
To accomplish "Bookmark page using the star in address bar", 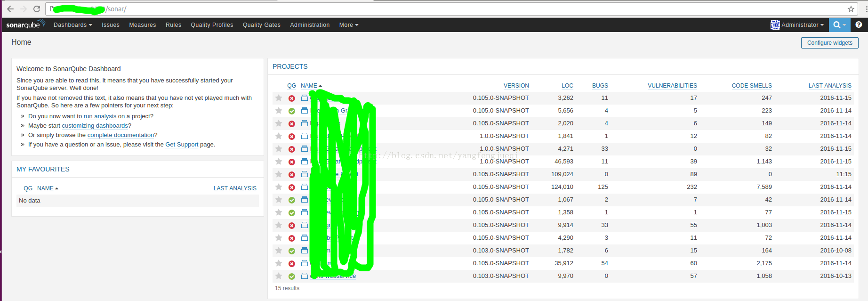I will [851, 9].
